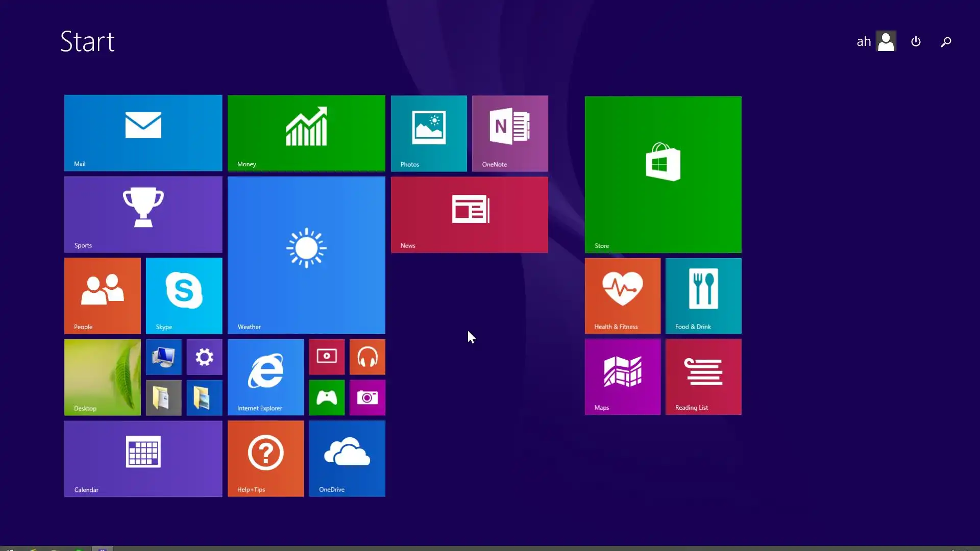
Task: Open the Store tile
Action: [x=663, y=174]
